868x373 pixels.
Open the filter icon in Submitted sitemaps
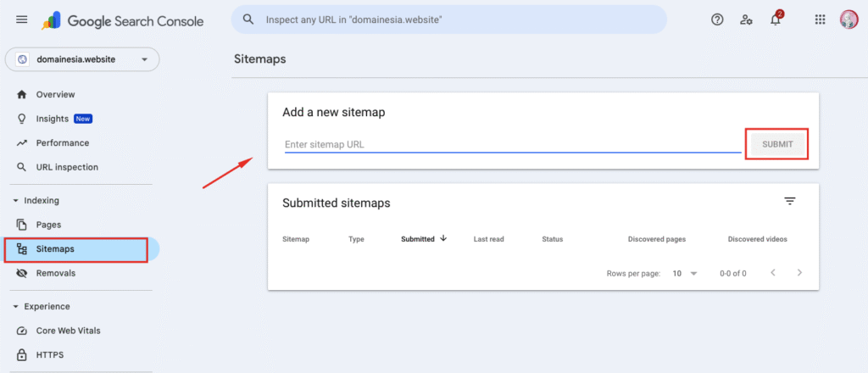tap(790, 201)
